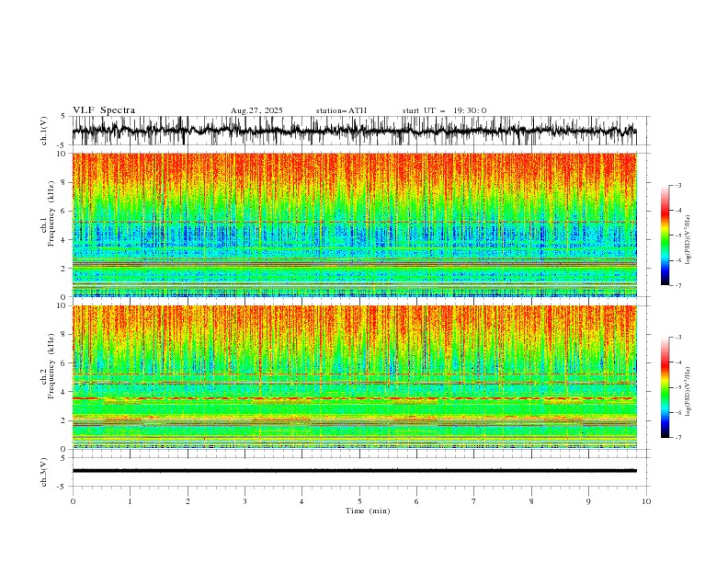The image size is (728, 563).
Task: Click the log(PSD) label beside the ch.2 color bar
Action: 688,392
